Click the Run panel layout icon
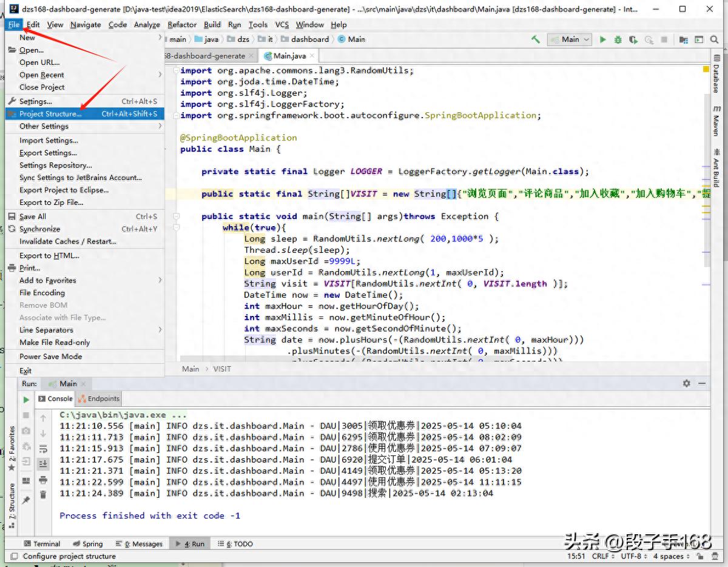Screen dimensions: 728x567 (26, 481)
